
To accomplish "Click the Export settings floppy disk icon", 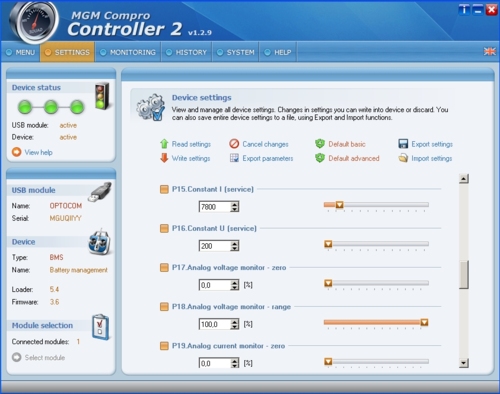I will point(403,144).
